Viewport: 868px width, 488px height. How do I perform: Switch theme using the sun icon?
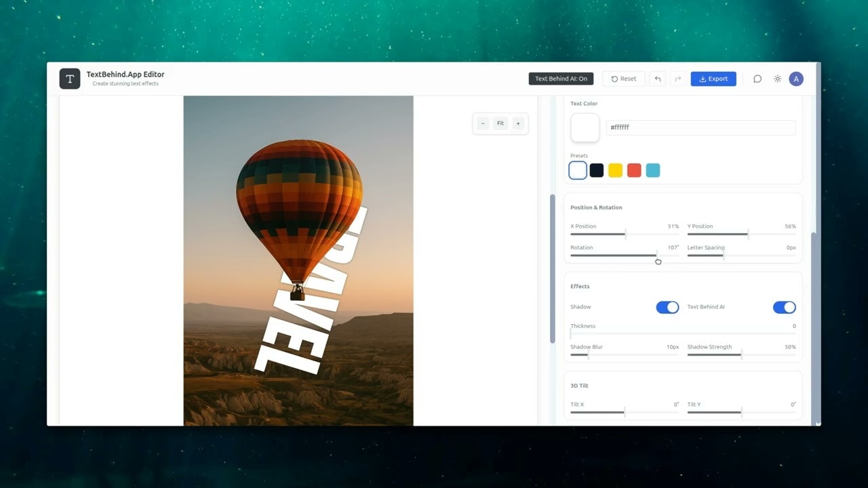point(777,79)
